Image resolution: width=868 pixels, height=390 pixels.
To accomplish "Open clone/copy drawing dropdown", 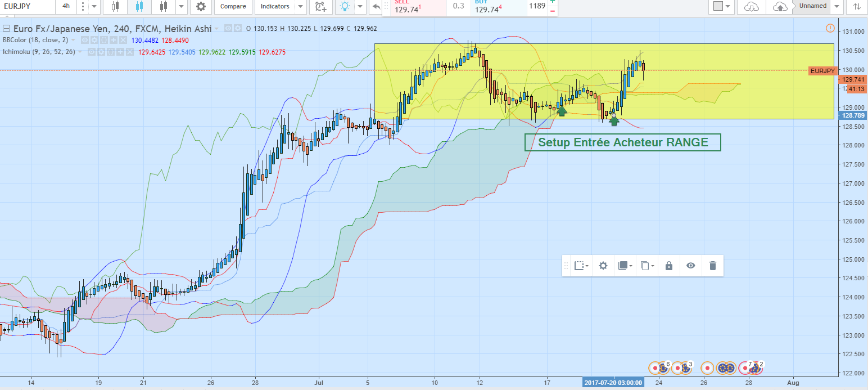I will [x=647, y=266].
